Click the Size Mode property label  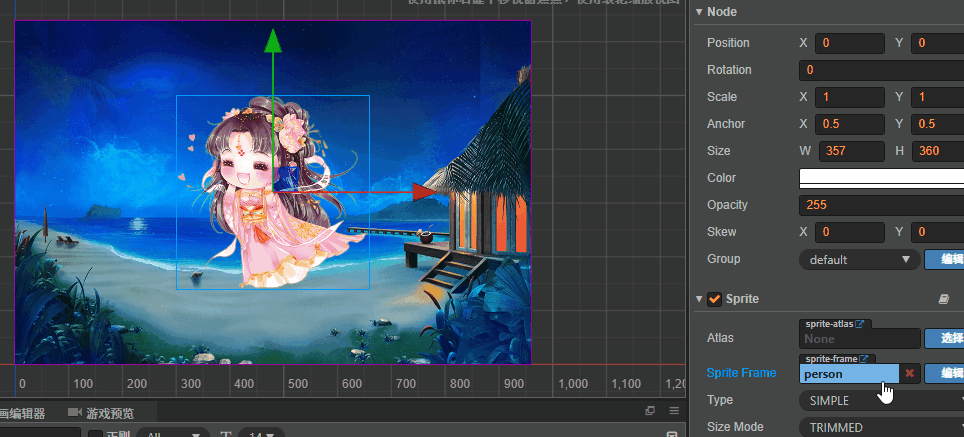735,427
